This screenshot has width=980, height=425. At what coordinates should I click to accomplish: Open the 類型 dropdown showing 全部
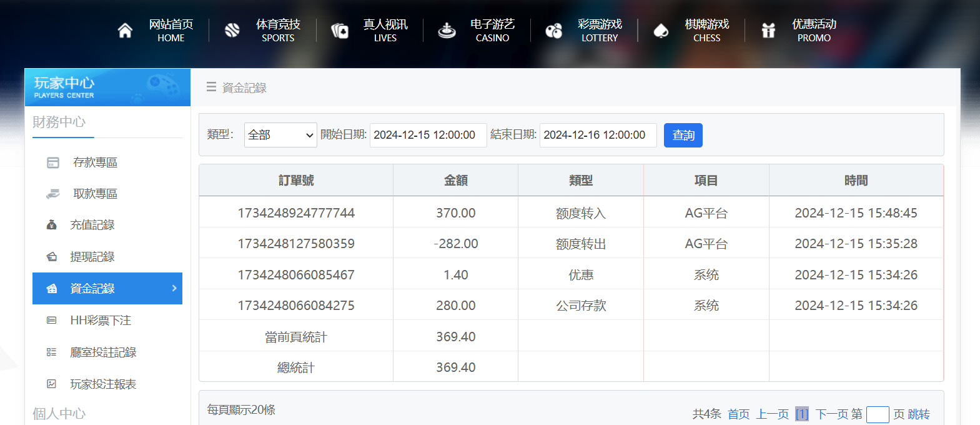(x=280, y=135)
